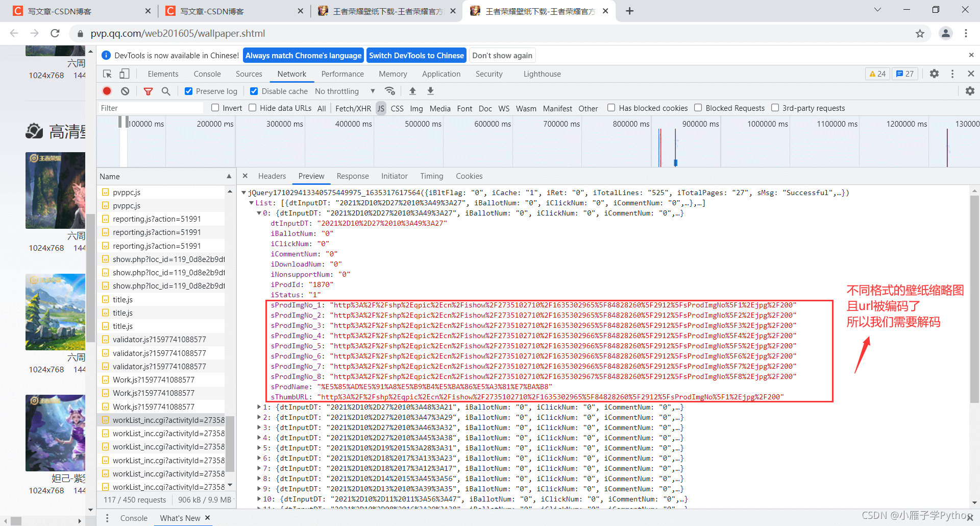The height and width of the screenshot is (526, 980).
Task: Open the No throttling dropdown
Action: (x=345, y=91)
